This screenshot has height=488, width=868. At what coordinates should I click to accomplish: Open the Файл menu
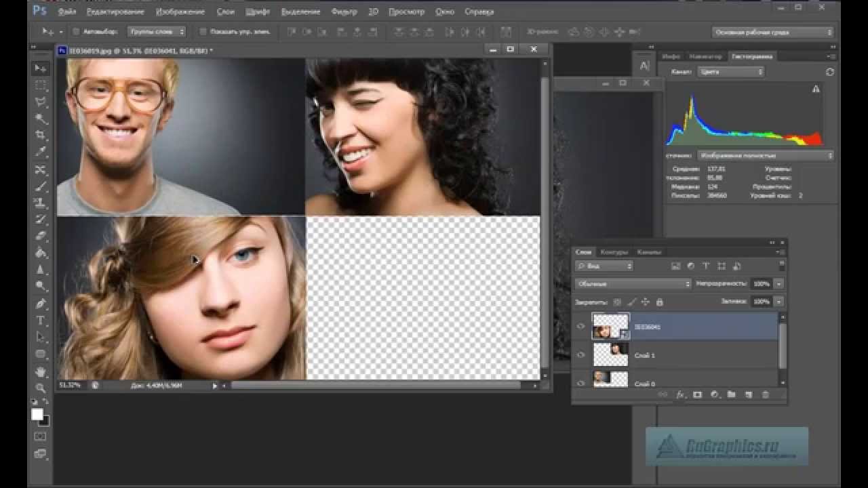67,12
